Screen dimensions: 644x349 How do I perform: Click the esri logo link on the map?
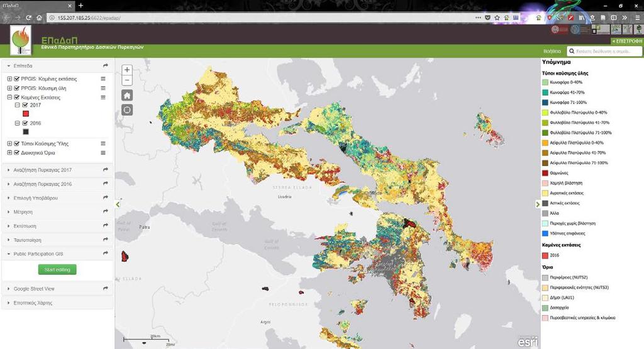pos(527,341)
